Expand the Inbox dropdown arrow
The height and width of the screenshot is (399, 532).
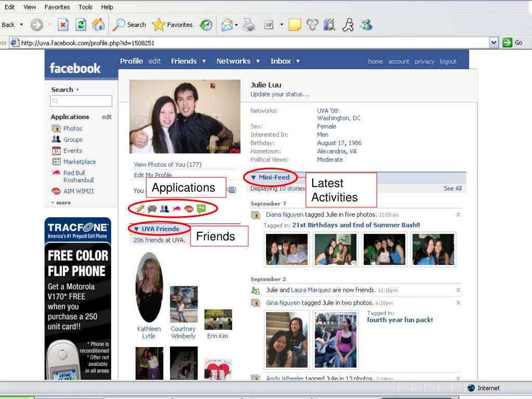tap(298, 61)
